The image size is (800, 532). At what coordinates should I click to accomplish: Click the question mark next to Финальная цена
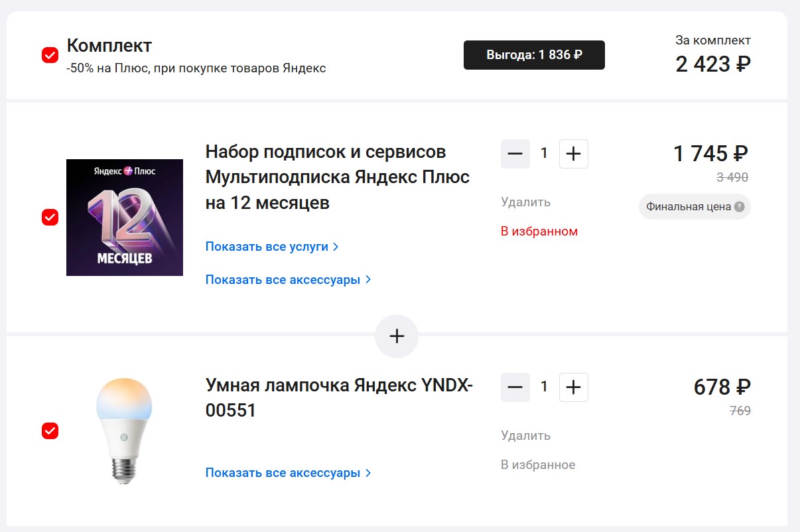[x=740, y=207]
